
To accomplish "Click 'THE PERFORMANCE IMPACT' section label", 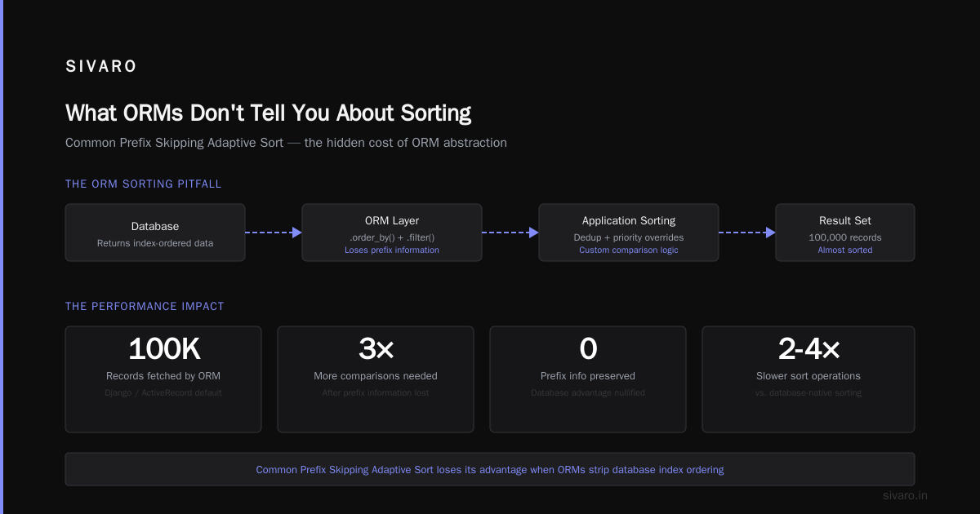I will click(145, 307).
